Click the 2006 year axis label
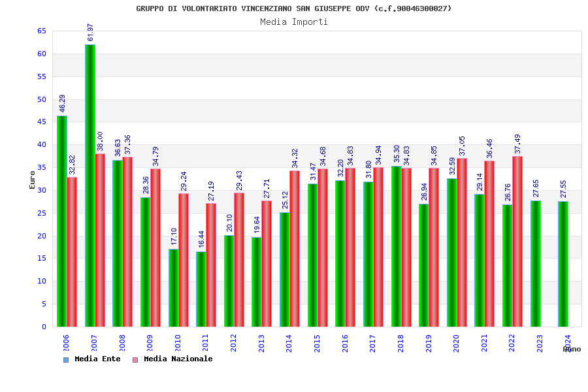 [66, 343]
